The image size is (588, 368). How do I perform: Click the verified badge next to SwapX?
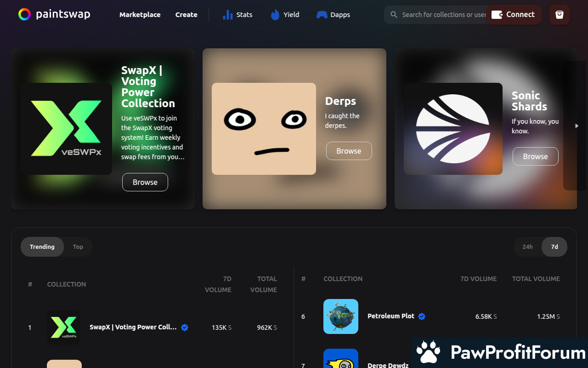[x=185, y=328]
